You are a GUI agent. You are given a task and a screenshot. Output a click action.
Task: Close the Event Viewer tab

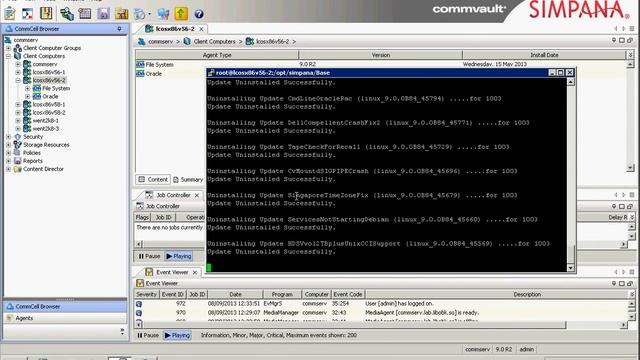click(x=195, y=272)
